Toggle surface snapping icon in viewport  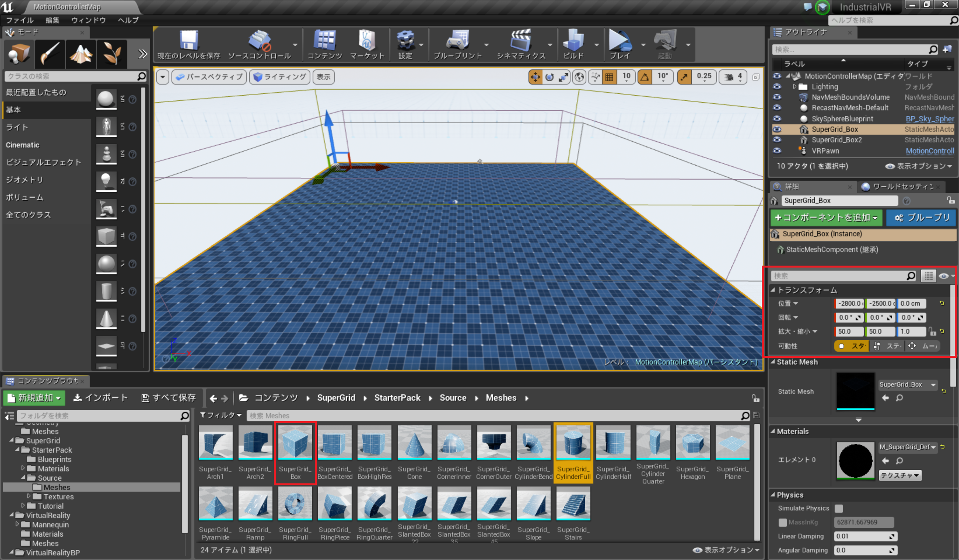(x=595, y=77)
